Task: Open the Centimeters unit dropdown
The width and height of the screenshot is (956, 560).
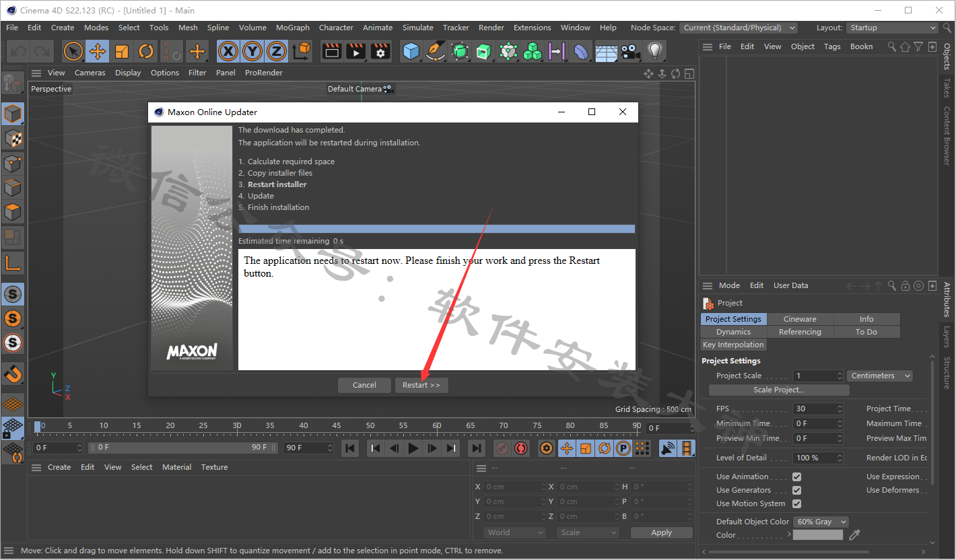Action: (x=879, y=376)
